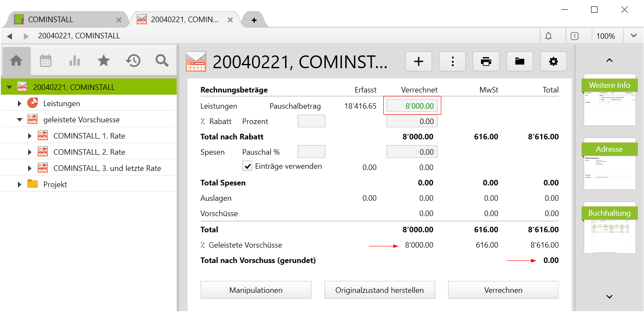This screenshot has height=312, width=644.
Task: Open the history clock icon
Action: 133,61
